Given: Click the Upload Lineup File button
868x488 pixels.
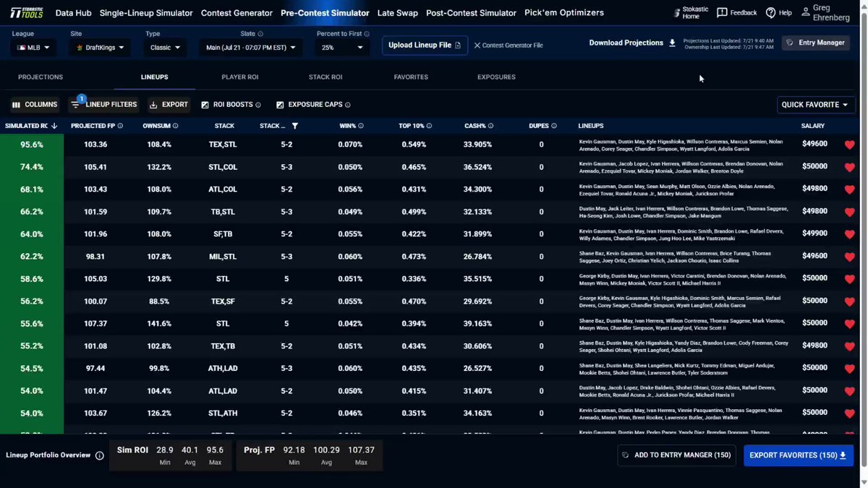Looking at the screenshot, I should click(425, 45).
